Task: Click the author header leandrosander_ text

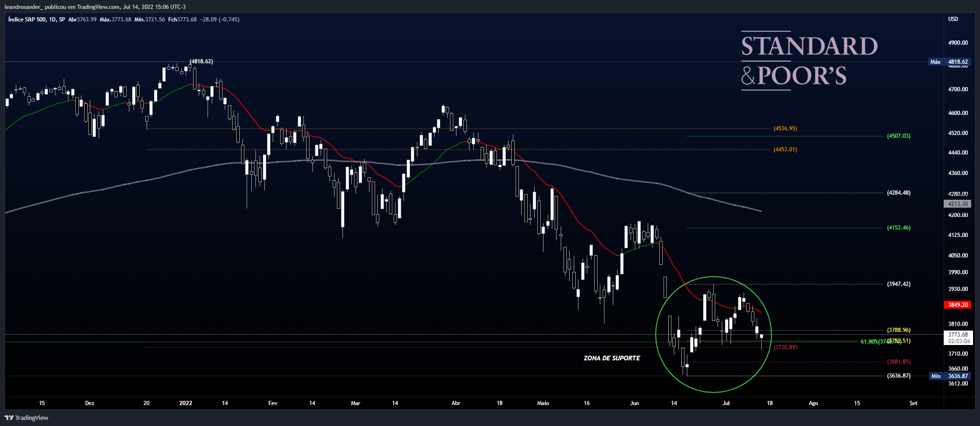Action: (x=23, y=7)
